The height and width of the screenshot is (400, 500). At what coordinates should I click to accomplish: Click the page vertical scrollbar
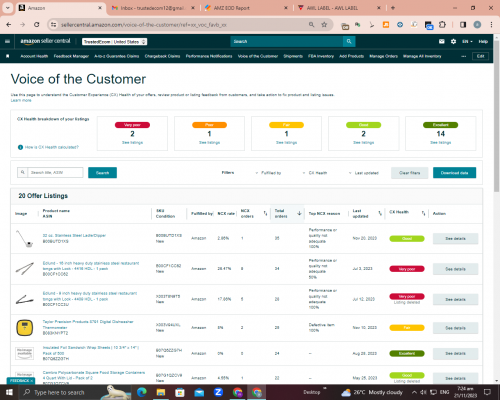coord(496,117)
